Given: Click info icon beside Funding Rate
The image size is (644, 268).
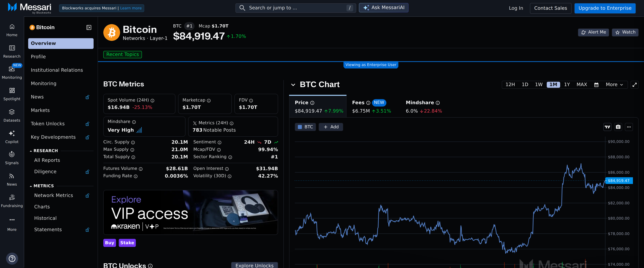Looking at the screenshot, I should [136, 176].
